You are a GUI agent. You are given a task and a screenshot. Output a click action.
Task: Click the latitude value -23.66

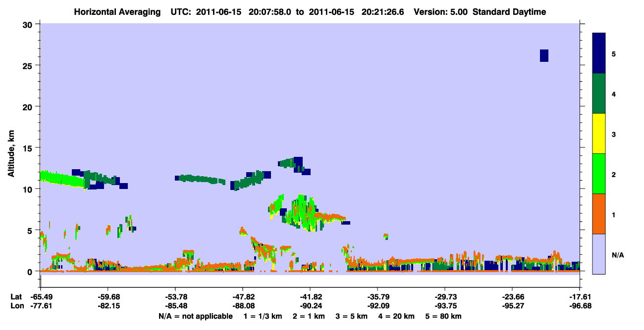pos(512,297)
